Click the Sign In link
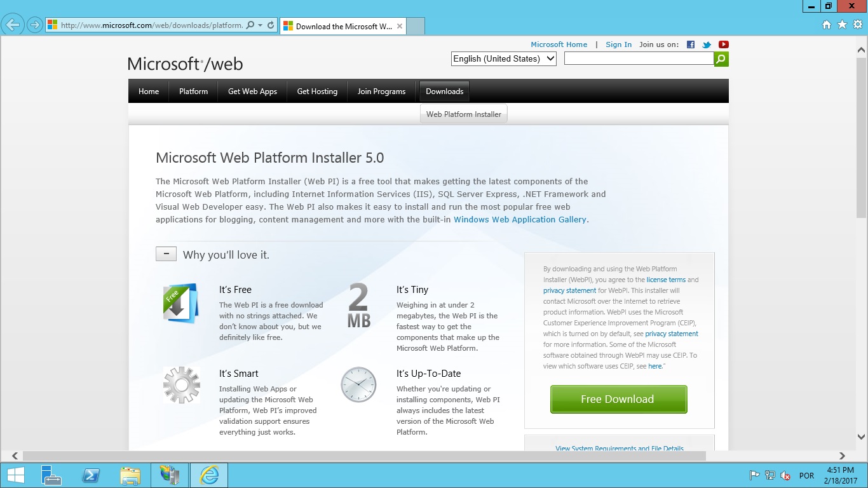This screenshot has width=868, height=488. point(618,44)
